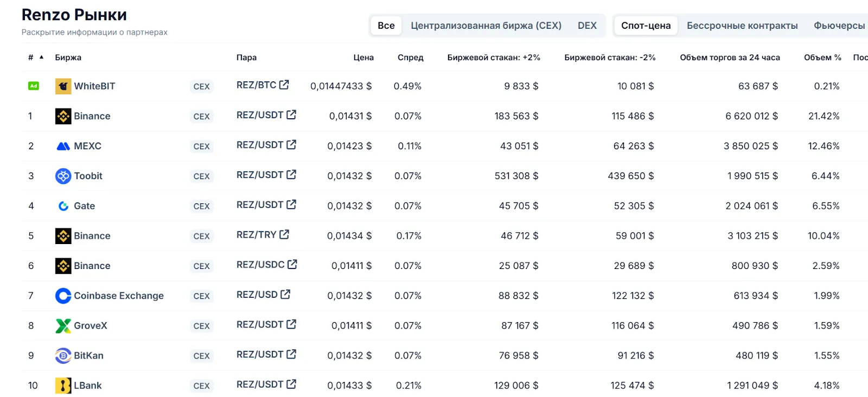Click the Coinbase Exchange logo icon
Viewport: 868px width, 397px height.
(63, 296)
